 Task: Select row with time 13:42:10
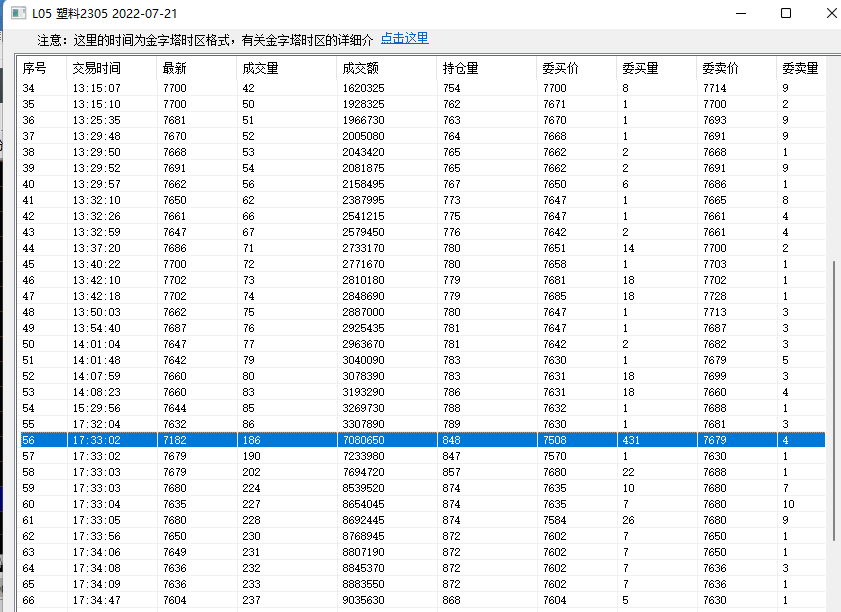click(423, 280)
